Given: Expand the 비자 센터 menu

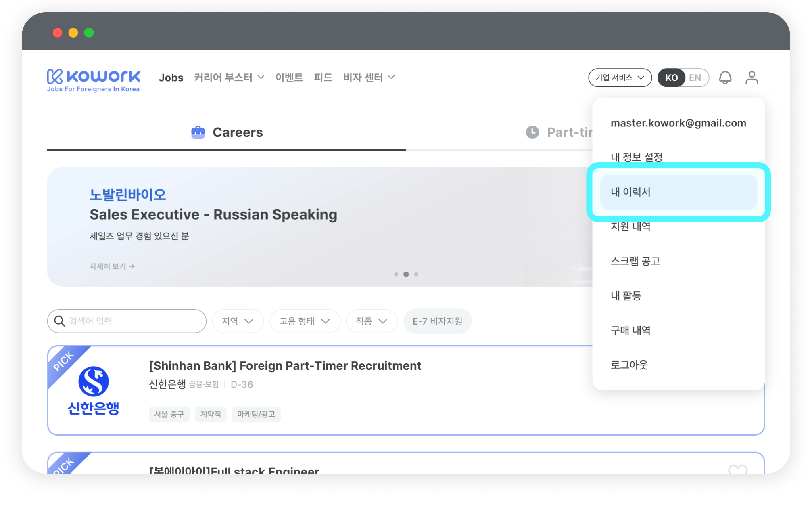Looking at the screenshot, I should tap(369, 78).
